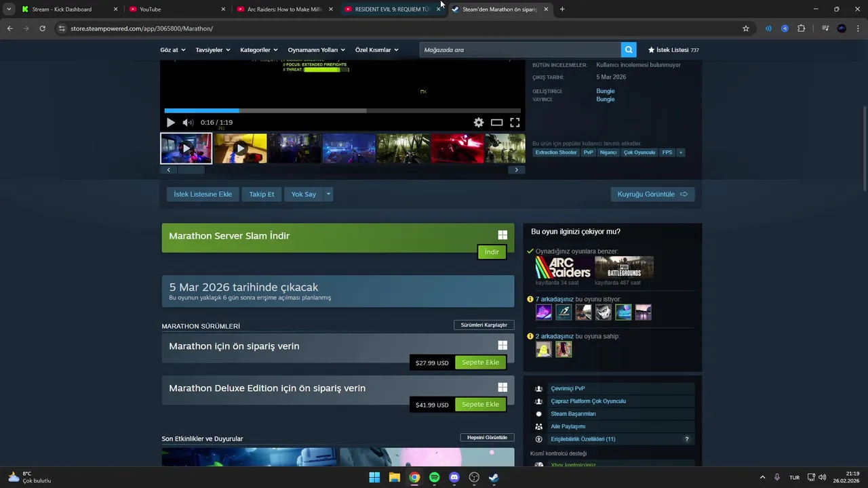This screenshot has height=488, width=868.
Task: Click the Mağazada ara search field
Action: point(520,49)
